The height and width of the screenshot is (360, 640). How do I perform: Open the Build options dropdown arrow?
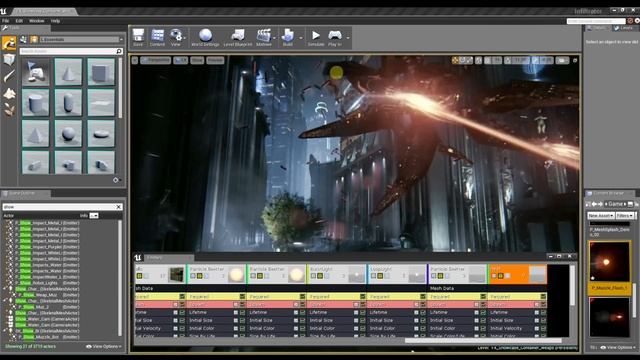(301, 38)
